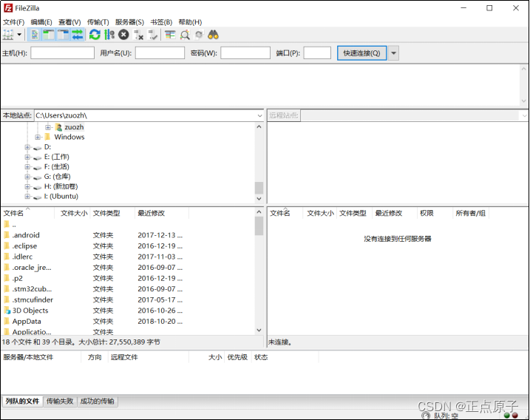
Task: Refresh file and folder lists
Action: (x=95, y=35)
